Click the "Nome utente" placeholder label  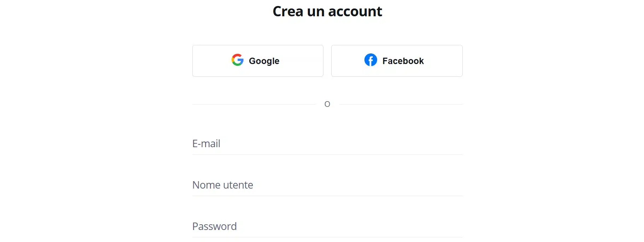[223, 185]
